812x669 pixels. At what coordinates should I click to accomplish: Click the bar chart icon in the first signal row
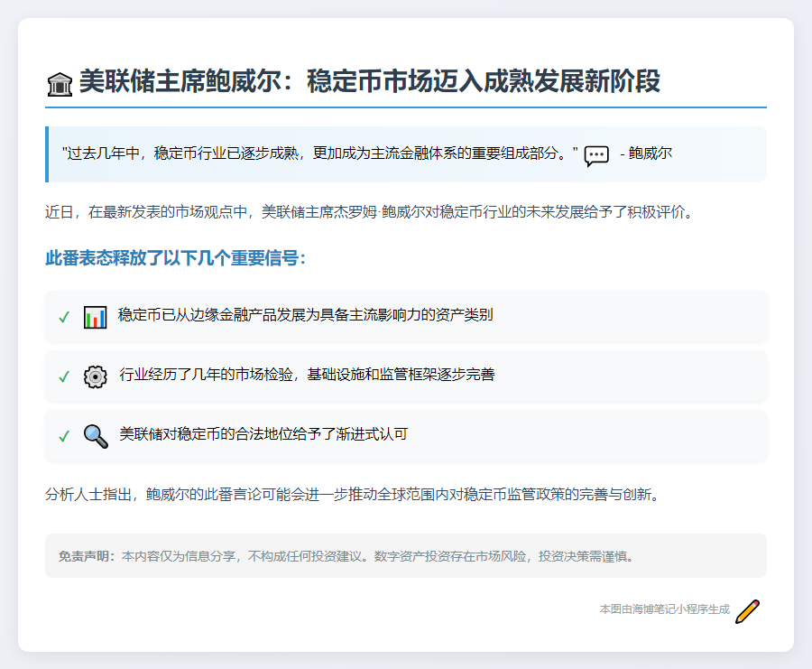coord(96,317)
